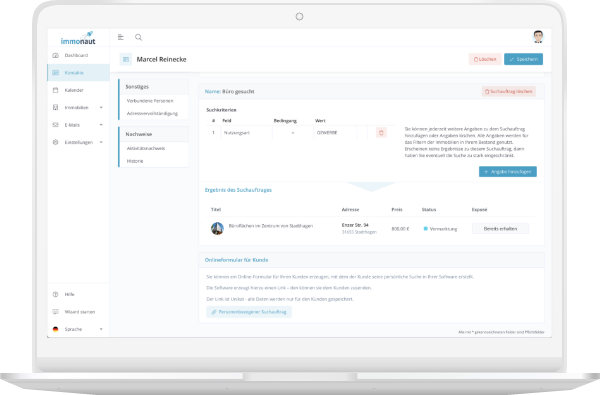
Task: Click Onlineformular für Kunde heading
Action: [x=236, y=260]
